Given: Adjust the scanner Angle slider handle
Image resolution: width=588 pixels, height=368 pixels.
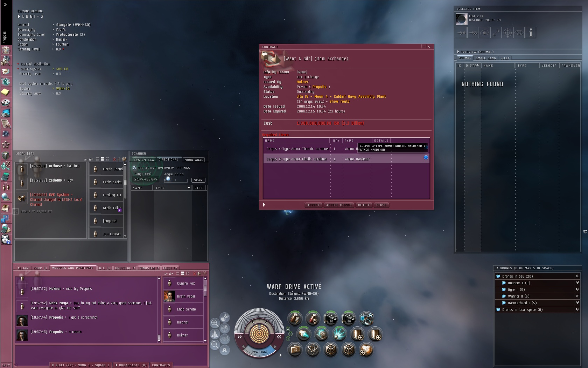Looking at the screenshot, I should (x=168, y=179).
